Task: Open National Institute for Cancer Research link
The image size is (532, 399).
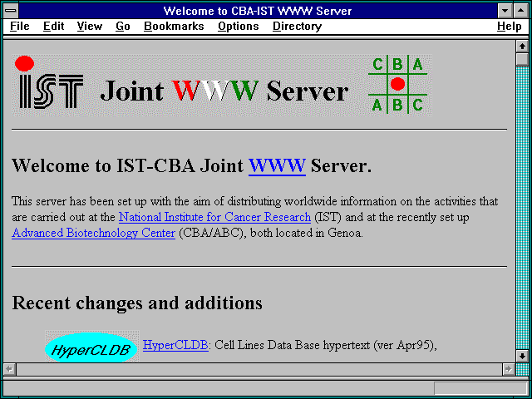Action: coord(214,217)
